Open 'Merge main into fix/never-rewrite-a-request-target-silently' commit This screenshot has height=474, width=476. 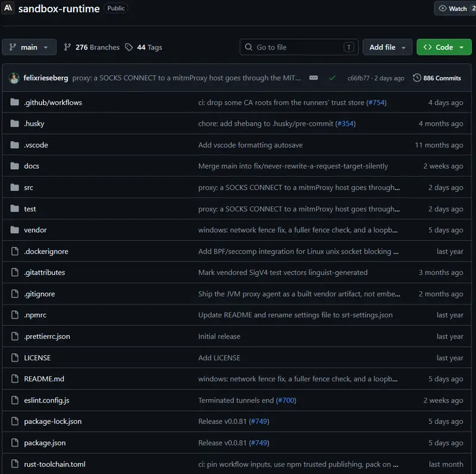point(293,166)
